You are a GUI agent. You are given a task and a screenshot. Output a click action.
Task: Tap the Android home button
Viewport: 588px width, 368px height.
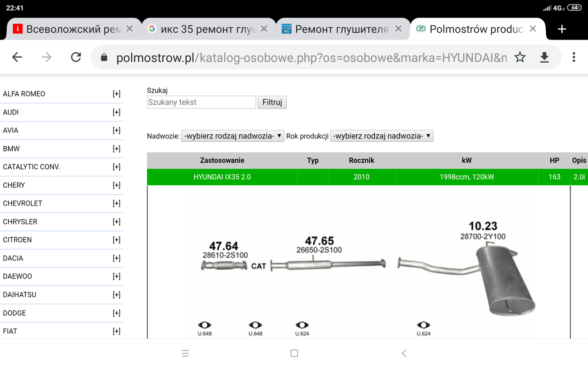point(294,353)
